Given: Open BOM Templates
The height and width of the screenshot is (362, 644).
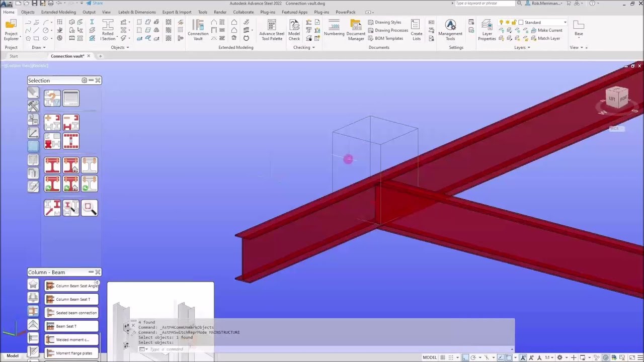Looking at the screenshot, I should pos(385,38).
